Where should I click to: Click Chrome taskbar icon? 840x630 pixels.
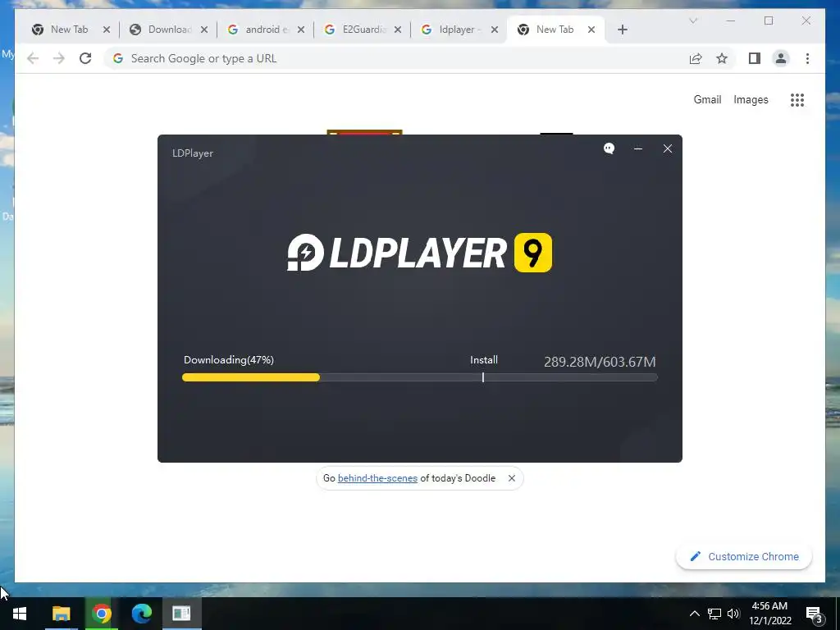(101, 614)
